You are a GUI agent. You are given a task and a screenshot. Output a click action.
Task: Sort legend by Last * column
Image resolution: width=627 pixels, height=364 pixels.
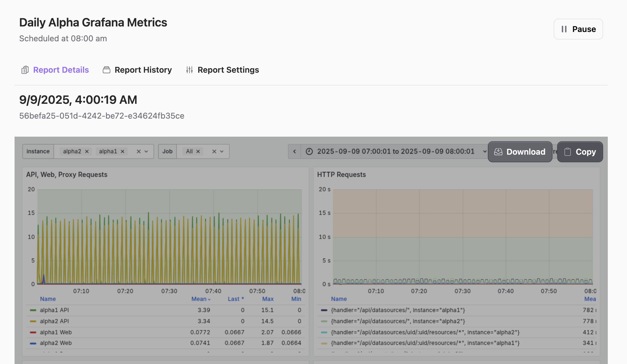point(236,299)
